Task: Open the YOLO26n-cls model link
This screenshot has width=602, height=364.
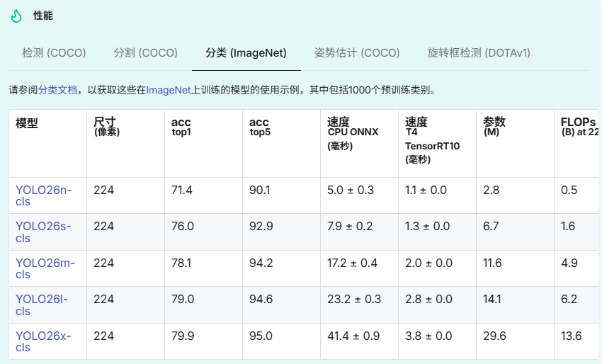Action: point(43,195)
